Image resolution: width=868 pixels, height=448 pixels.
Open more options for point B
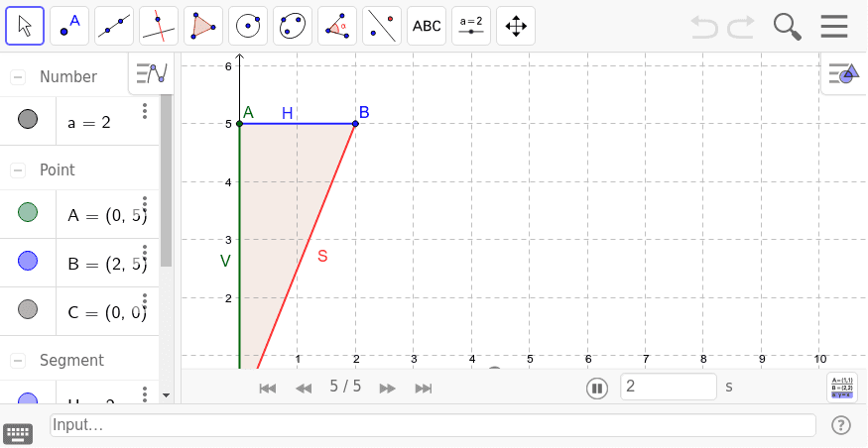pyautogui.click(x=145, y=253)
